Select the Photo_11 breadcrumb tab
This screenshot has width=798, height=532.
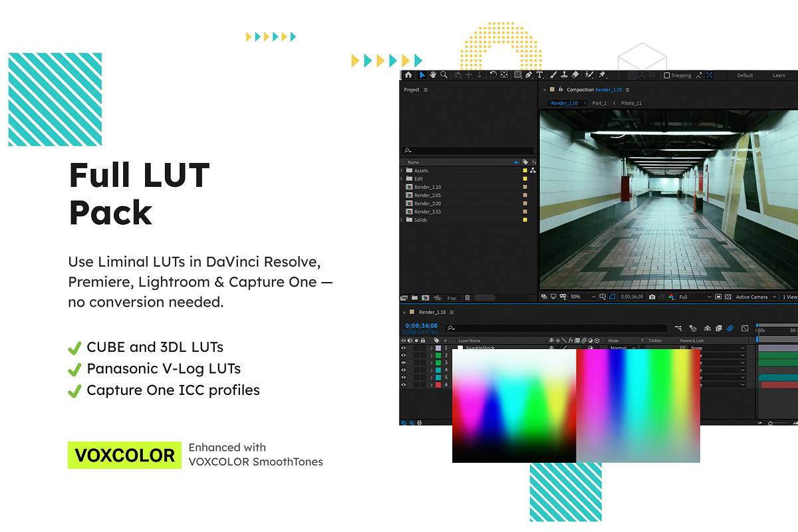tap(631, 103)
